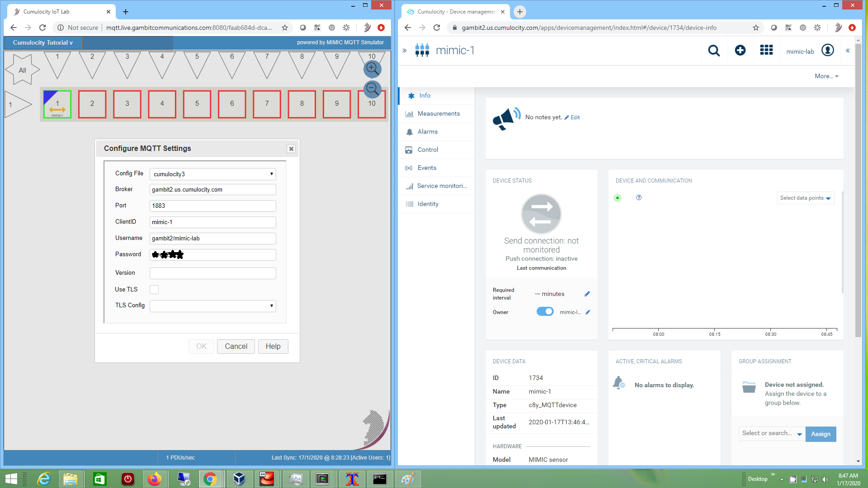Select agent 1 square mimic-1
Screen dimensions: 868x488
tap(57, 104)
